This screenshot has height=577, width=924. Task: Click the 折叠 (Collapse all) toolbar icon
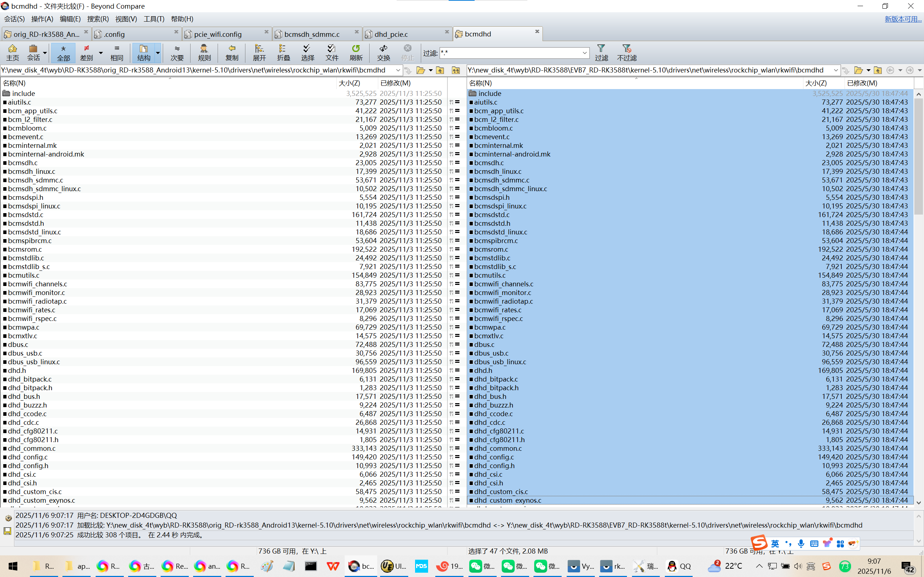pos(283,52)
